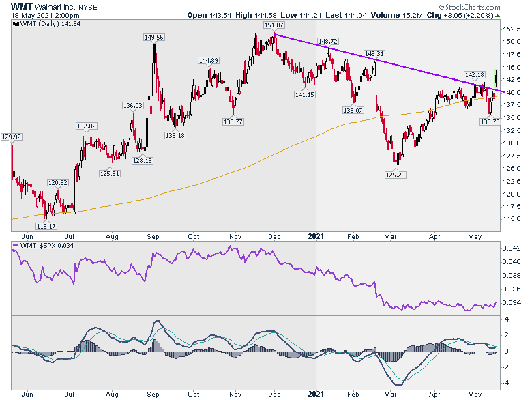Select the 125.61 price label
The height and width of the screenshot is (400, 532).
pos(110,173)
